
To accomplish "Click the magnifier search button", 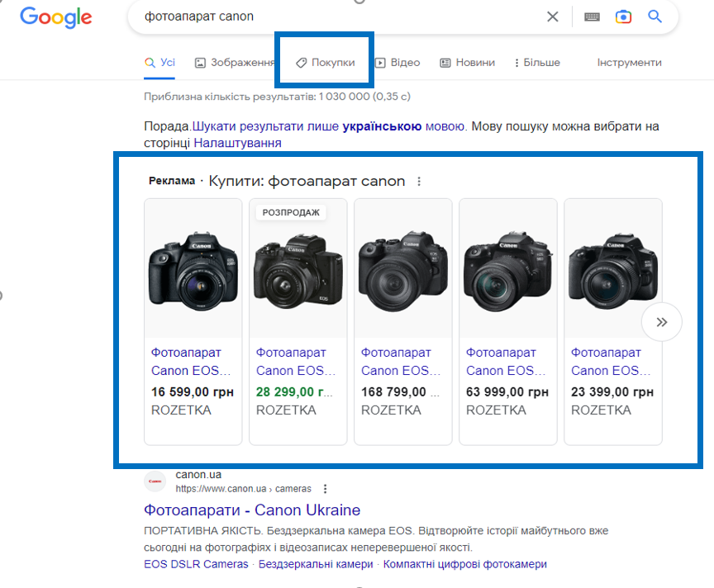I will [654, 17].
